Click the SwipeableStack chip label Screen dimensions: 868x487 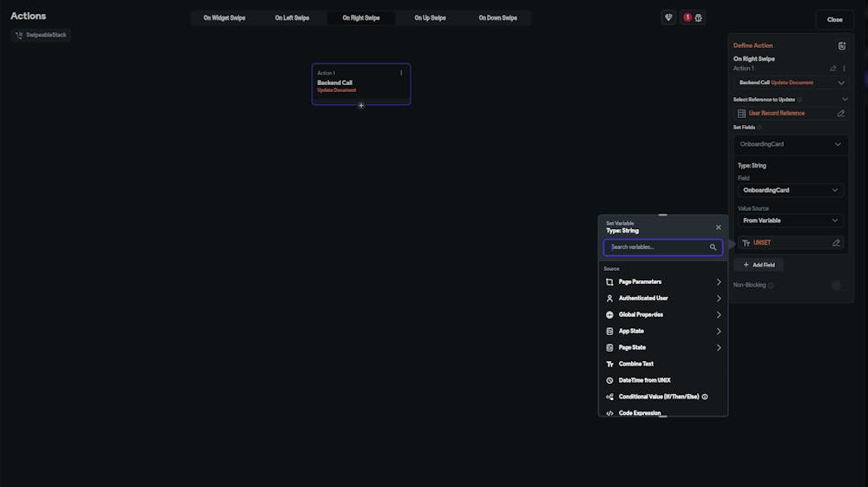46,36
